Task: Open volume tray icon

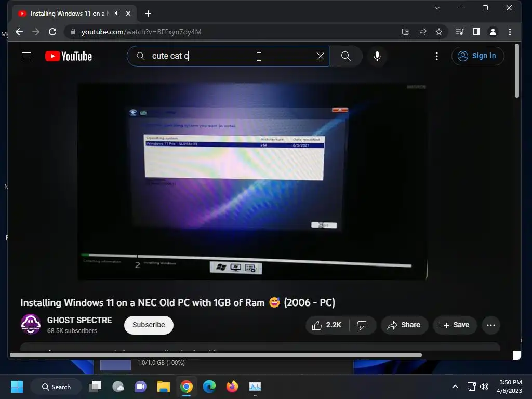Action: (484, 387)
